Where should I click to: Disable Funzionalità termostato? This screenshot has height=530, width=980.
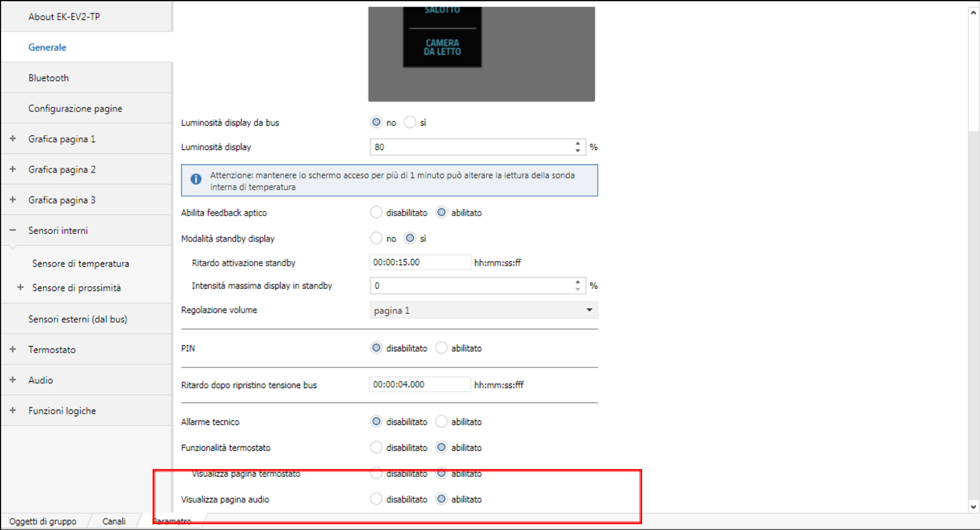(376, 447)
